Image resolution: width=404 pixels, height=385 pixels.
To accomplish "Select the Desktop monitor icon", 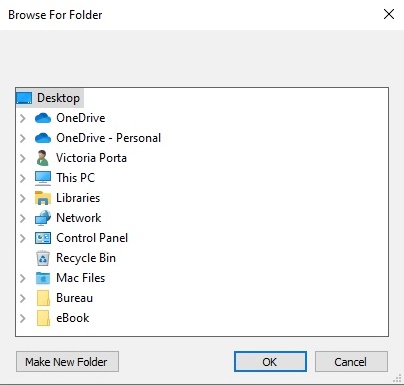I will [24, 98].
